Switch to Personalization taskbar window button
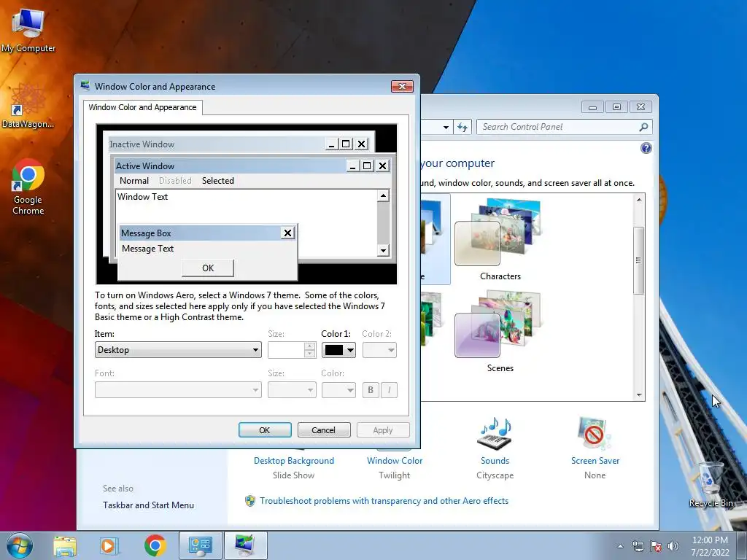Image resolution: width=747 pixels, height=560 pixels. coord(245,545)
